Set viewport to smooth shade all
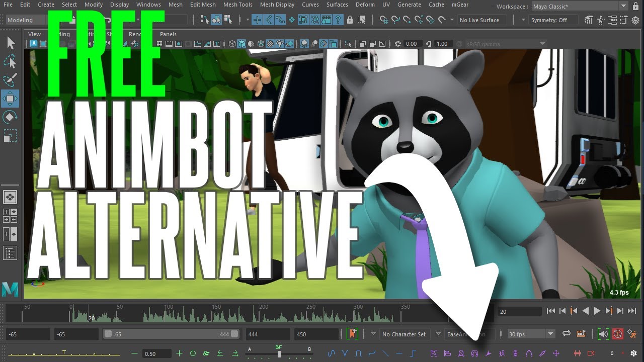This screenshot has height=362, width=644. (242, 44)
